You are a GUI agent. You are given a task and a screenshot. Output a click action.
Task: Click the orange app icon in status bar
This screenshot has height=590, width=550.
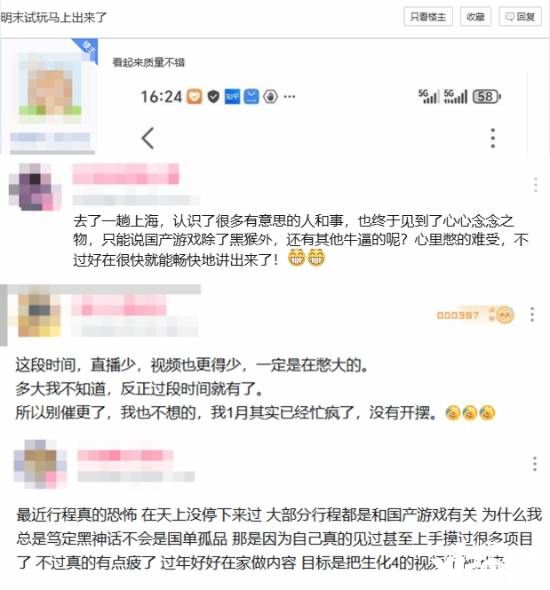click(x=195, y=97)
